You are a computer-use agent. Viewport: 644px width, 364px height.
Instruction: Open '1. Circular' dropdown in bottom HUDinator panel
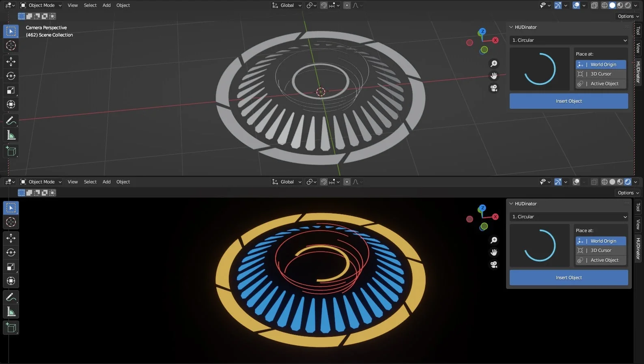point(569,217)
